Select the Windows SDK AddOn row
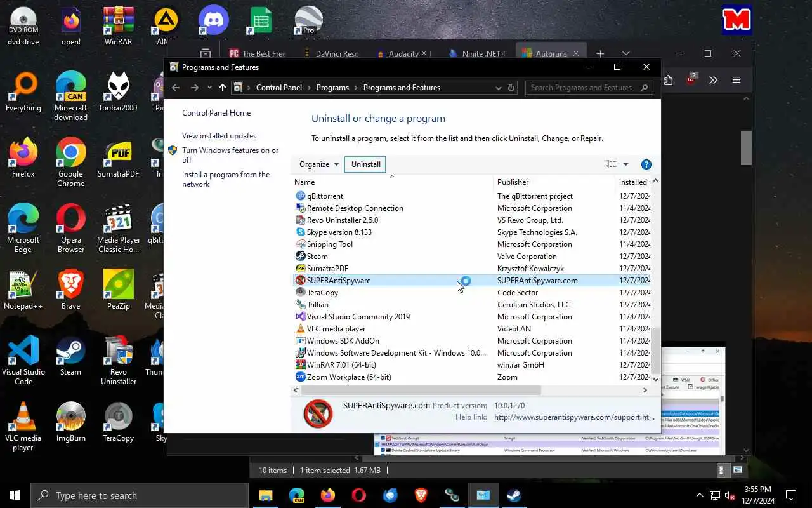This screenshot has width=812, height=508. pyautogui.click(x=471, y=341)
